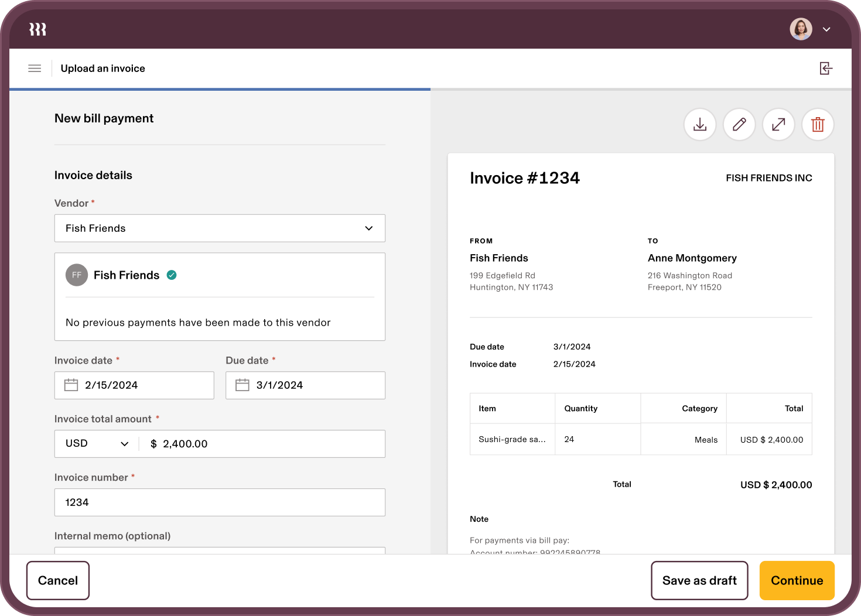This screenshot has width=861, height=616.
Task: Click the Invoice number field
Action: (220, 502)
